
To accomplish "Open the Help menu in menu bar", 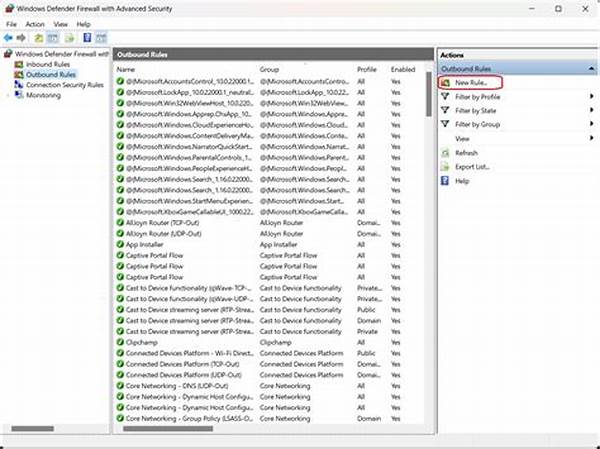I will pos(83,24).
